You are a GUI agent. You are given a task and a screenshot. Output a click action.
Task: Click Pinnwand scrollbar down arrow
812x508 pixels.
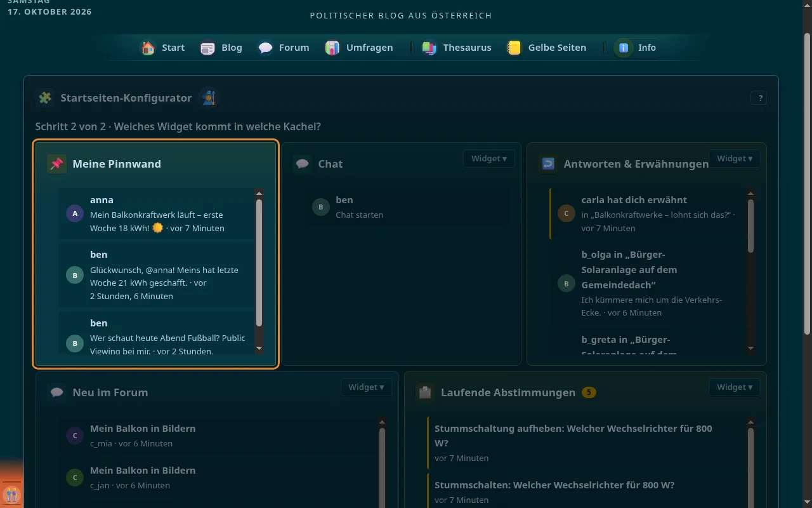coord(259,349)
